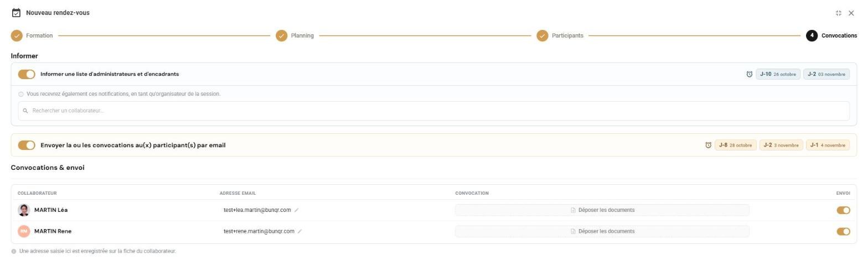
Task: Click test+rene.martin@bunqr.com email address
Action: coord(259,231)
